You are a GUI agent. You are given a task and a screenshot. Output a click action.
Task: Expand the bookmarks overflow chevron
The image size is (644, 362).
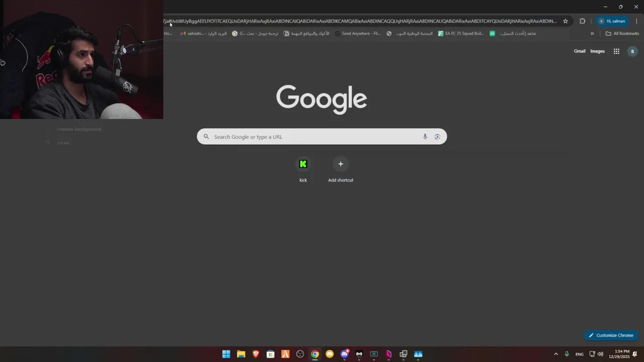coord(592,34)
